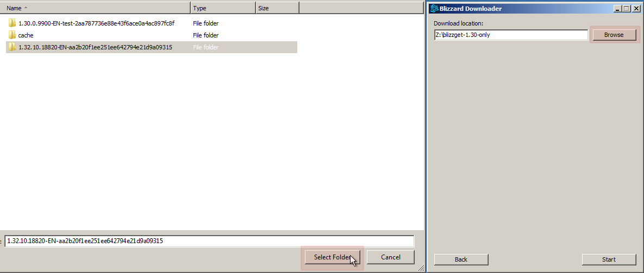Select the cache folder entry

point(26,35)
